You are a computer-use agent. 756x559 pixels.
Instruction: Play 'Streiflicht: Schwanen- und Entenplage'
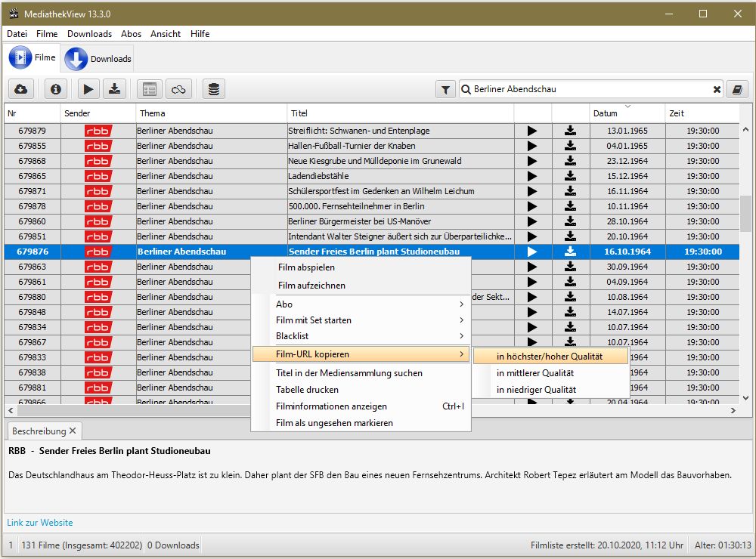(x=532, y=131)
